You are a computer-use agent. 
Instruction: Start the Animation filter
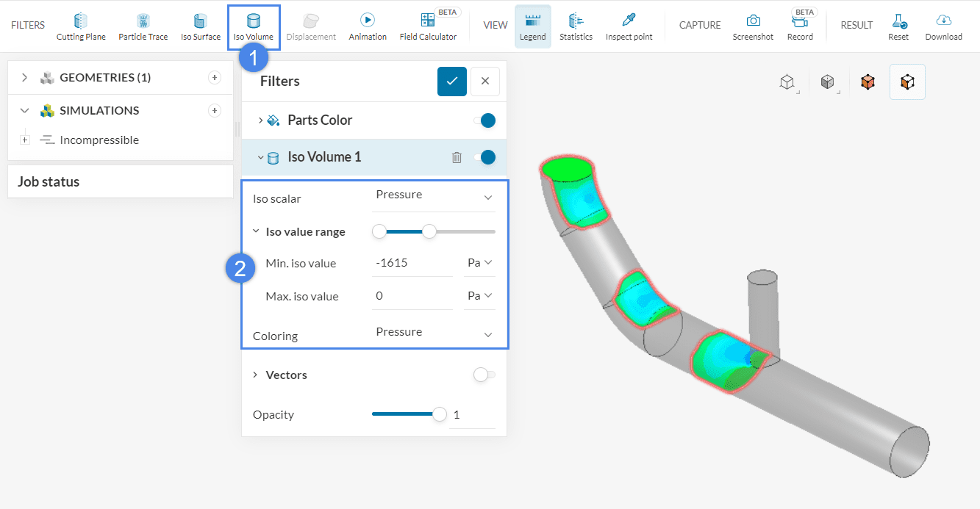(368, 26)
